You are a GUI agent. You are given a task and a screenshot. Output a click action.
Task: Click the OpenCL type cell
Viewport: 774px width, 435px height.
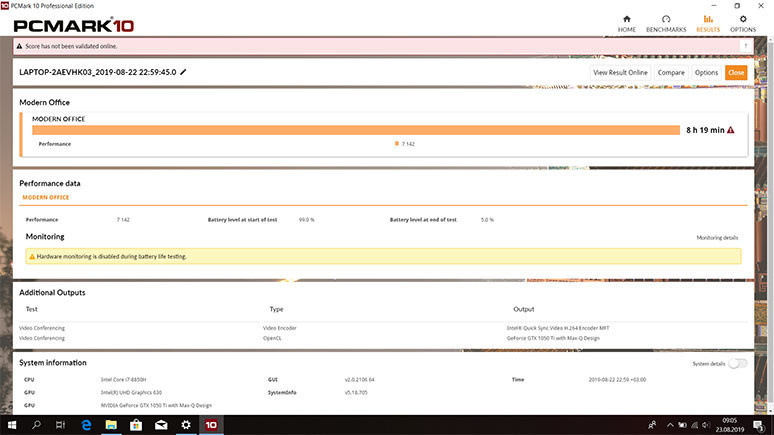[x=272, y=338]
